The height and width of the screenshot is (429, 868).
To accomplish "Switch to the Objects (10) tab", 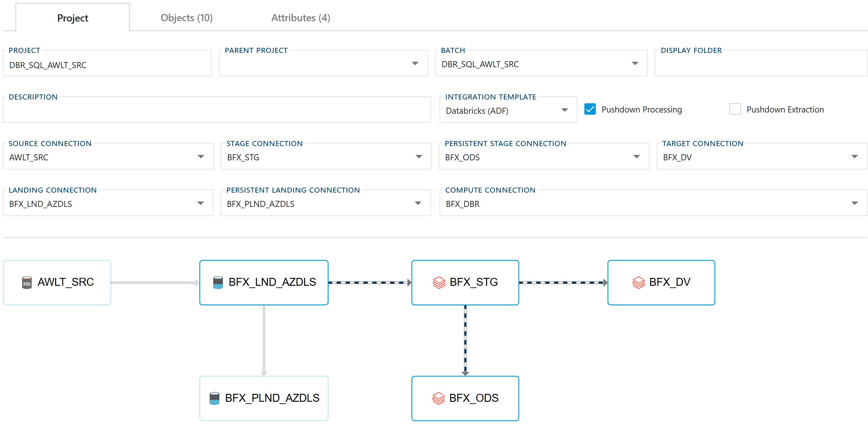I will (x=186, y=18).
